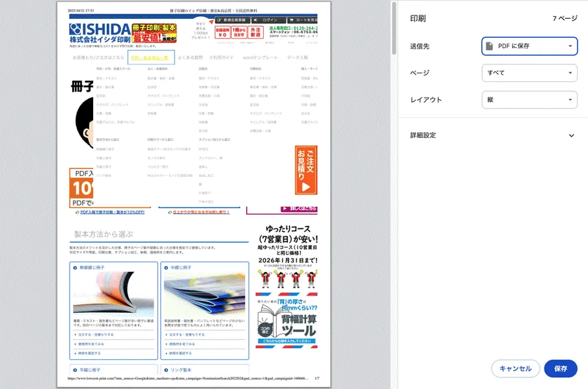Open the 送信先 destination dropdown
The width and height of the screenshot is (588, 389).
click(x=529, y=46)
